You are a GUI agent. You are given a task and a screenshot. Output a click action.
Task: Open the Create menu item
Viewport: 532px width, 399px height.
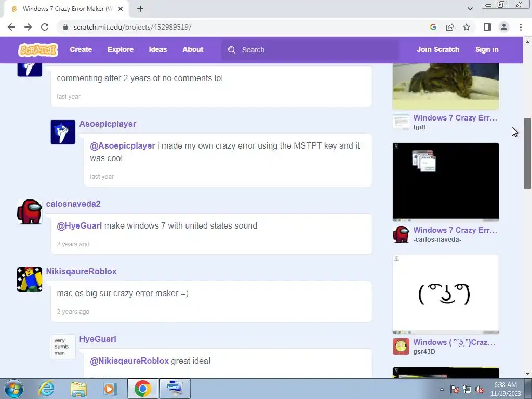(81, 49)
